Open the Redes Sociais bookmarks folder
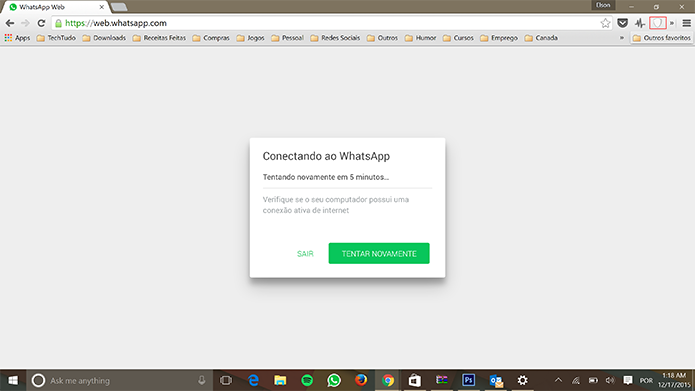 335,38
